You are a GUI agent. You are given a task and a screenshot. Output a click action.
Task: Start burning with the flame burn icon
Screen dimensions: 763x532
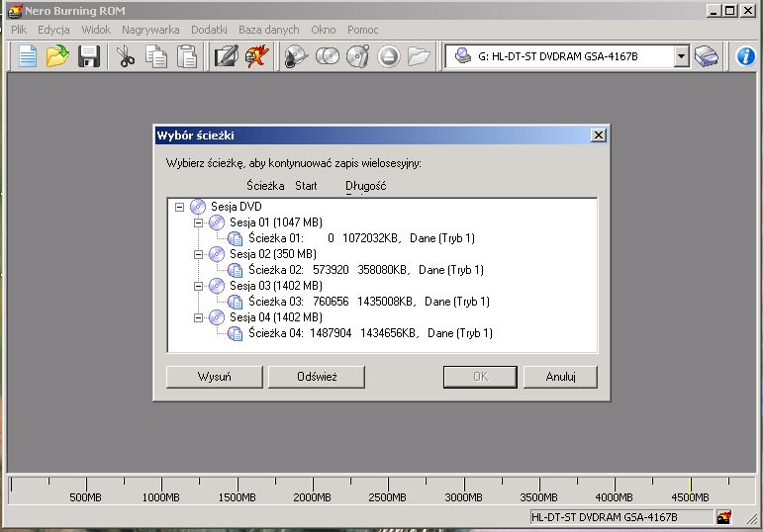coord(257,56)
